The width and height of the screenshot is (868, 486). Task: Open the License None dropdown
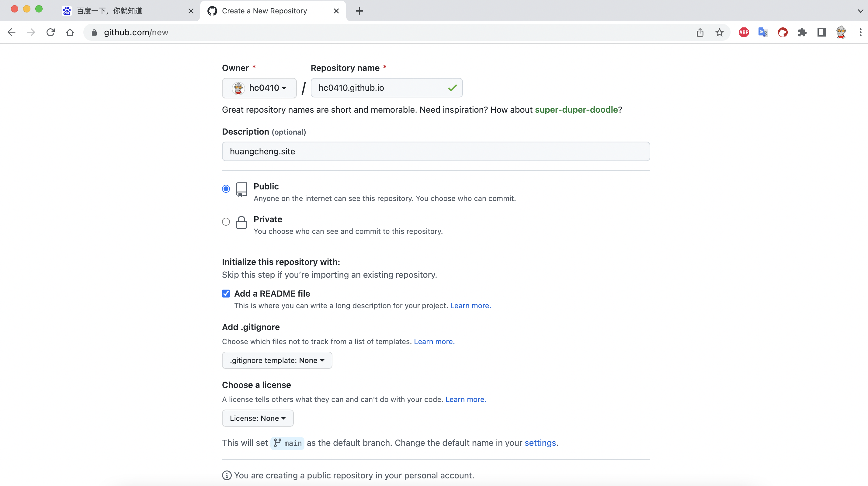257,418
